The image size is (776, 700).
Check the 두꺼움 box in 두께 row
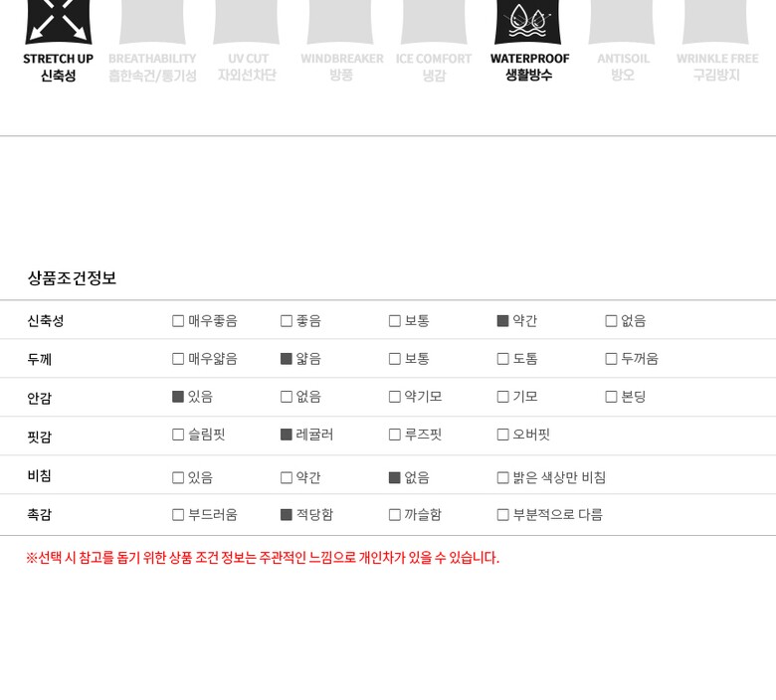pyautogui.click(x=611, y=359)
